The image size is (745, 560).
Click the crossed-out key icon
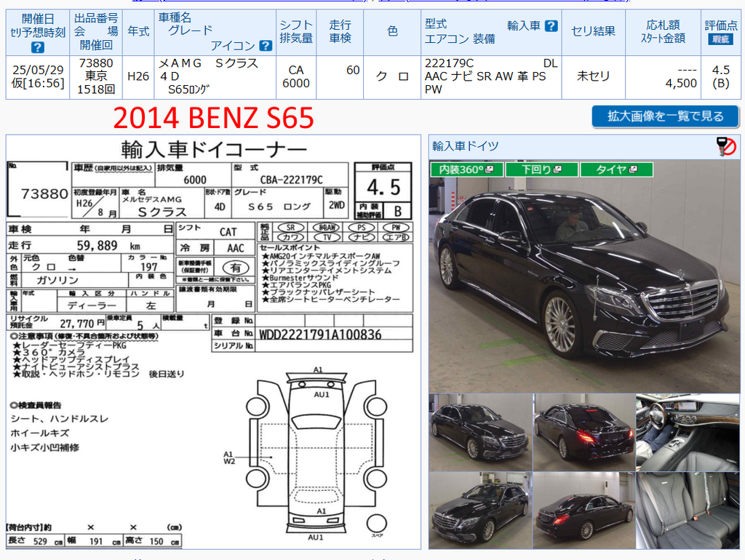(x=727, y=146)
